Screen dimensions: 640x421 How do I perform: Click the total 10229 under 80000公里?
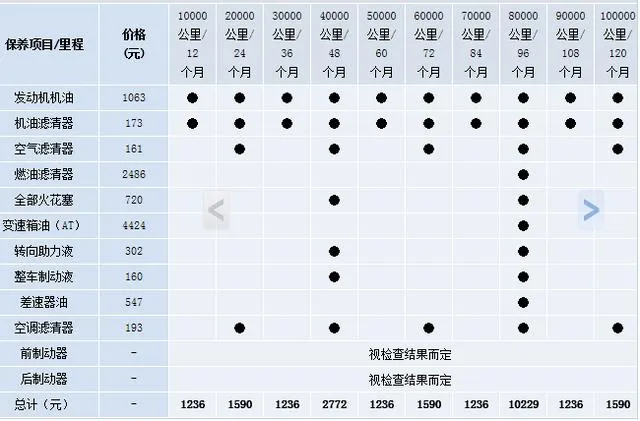point(523,405)
